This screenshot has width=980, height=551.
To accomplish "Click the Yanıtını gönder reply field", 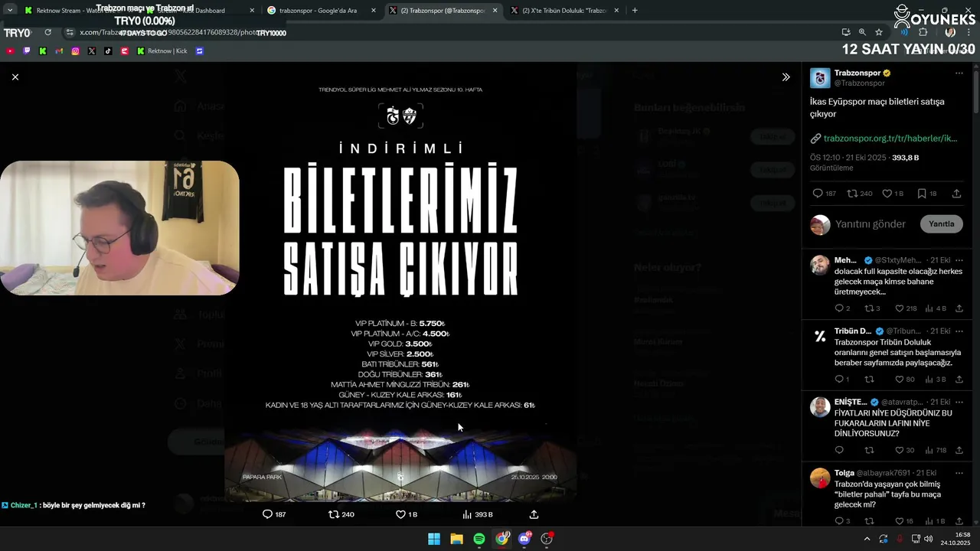I will pyautogui.click(x=871, y=224).
